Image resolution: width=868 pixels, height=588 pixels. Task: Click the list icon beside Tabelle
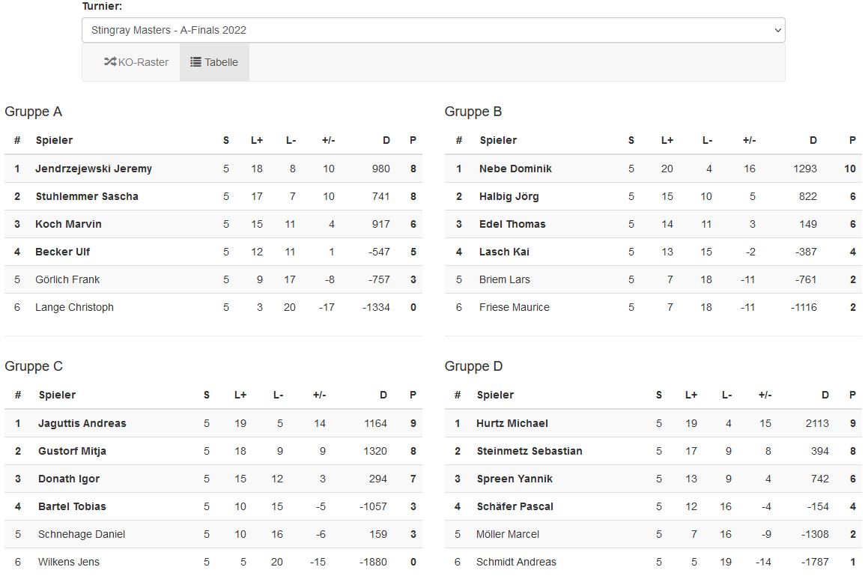[195, 62]
